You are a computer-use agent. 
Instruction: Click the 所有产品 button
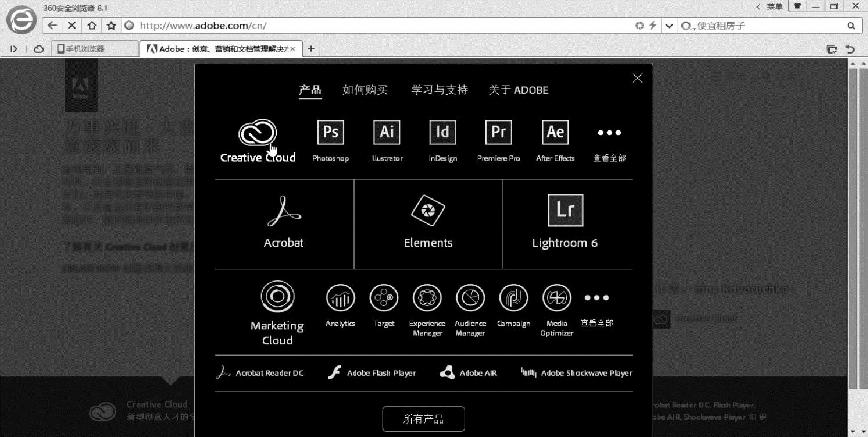(423, 419)
